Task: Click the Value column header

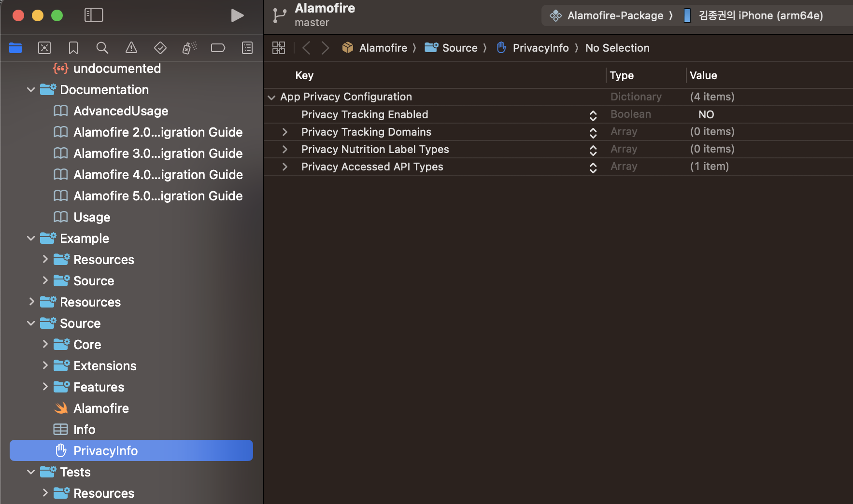Action: coord(703,75)
